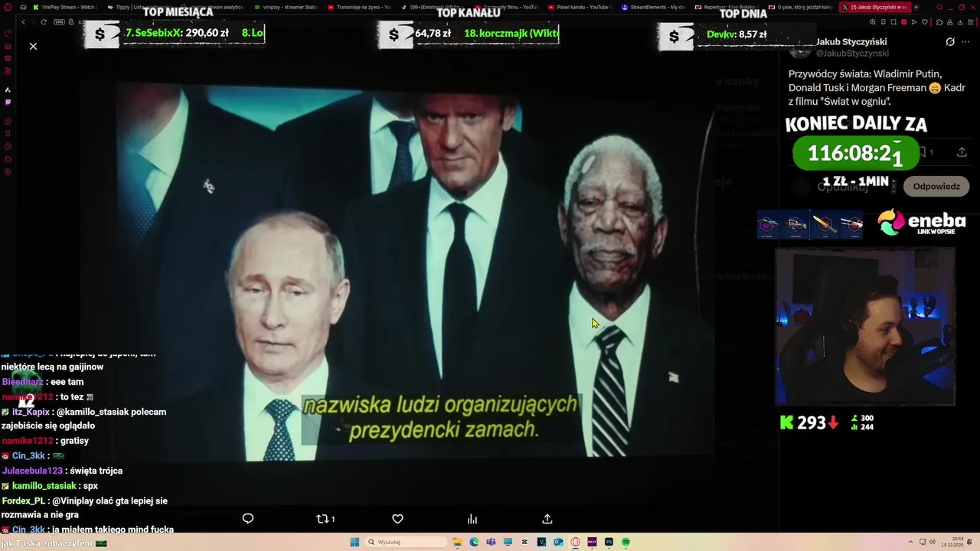Image resolution: width=980 pixels, height=551 pixels.
Task: Select the Jakub Styczyński X tab
Action: pyautogui.click(x=875, y=7)
